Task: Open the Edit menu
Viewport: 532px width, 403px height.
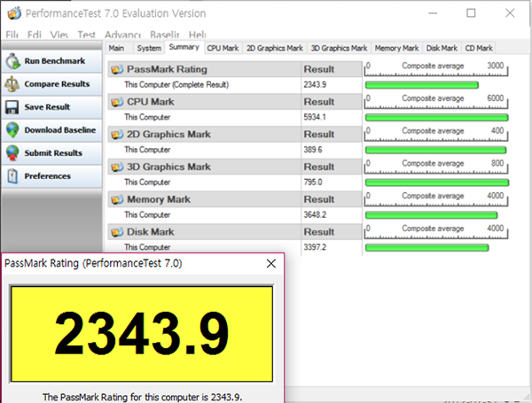Action: point(35,35)
